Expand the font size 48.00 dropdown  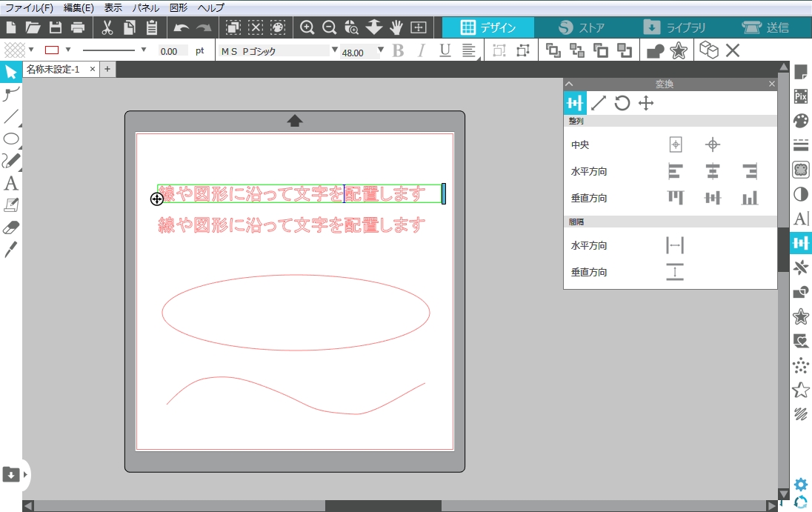point(381,50)
